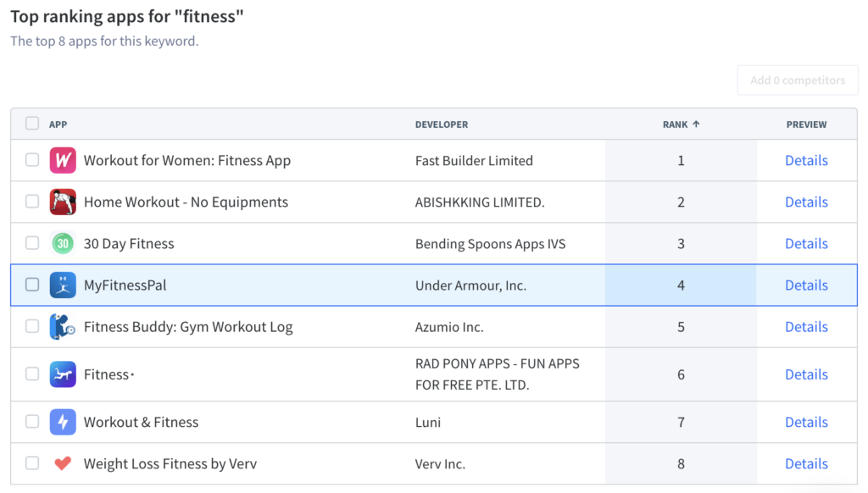Click developer Under Armour, Inc.
The height and width of the screenshot is (493, 868).
471,285
